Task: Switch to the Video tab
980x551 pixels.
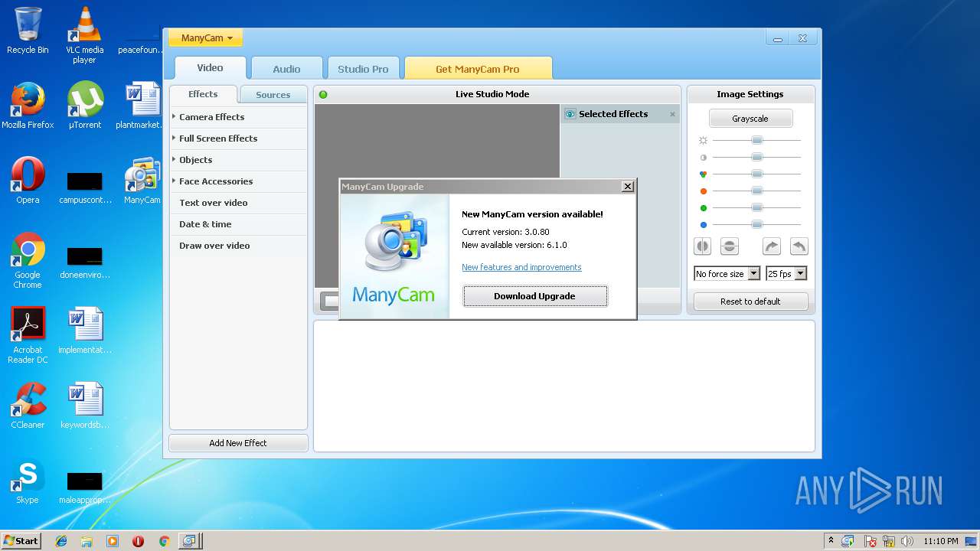Action: point(210,68)
